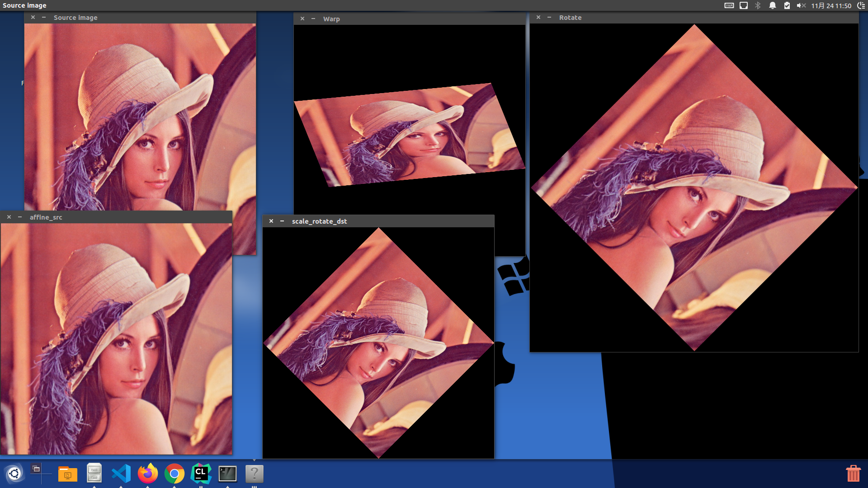Launch Google Chrome from dock

click(175, 474)
